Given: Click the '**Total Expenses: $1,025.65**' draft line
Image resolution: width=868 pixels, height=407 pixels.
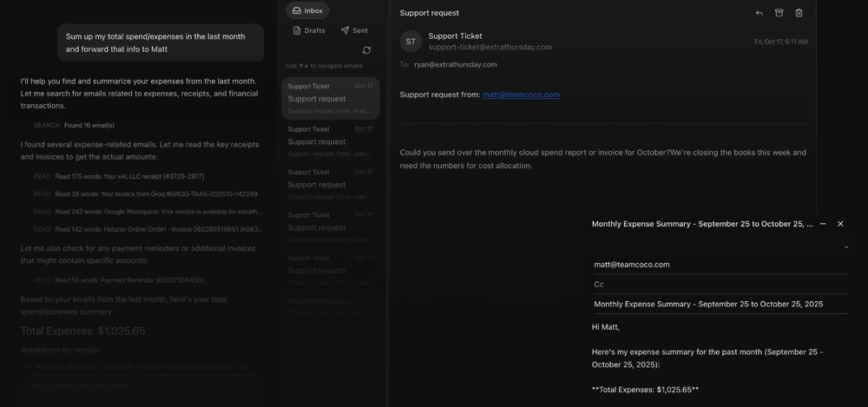Looking at the screenshot, I should [646, 390].
